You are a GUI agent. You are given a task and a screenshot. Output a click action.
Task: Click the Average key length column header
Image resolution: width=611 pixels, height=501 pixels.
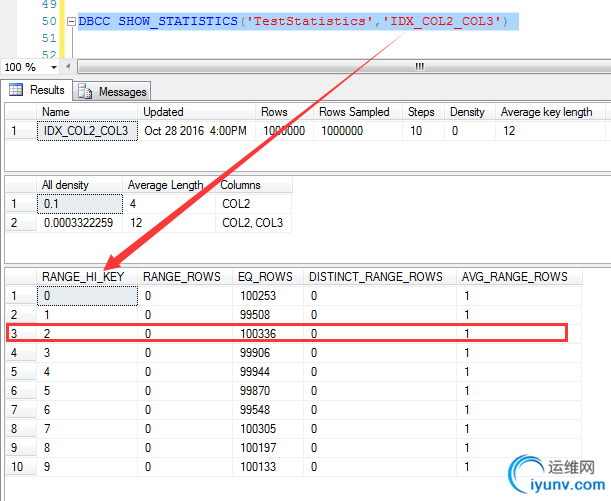pyautogui.click(x=550, y=112)
